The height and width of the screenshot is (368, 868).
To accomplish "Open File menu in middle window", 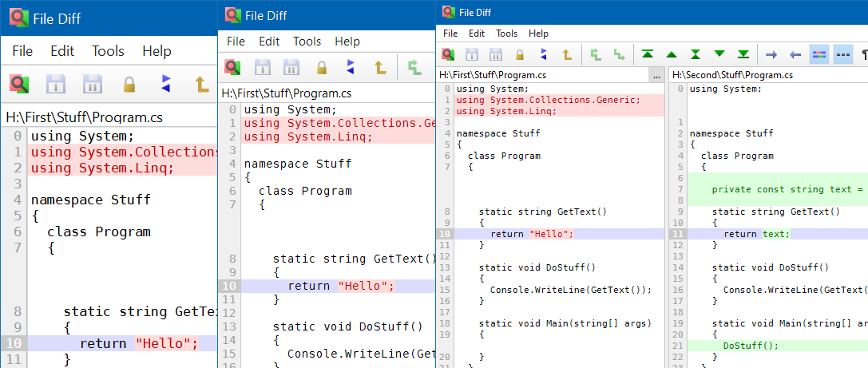I will point(236,42).
